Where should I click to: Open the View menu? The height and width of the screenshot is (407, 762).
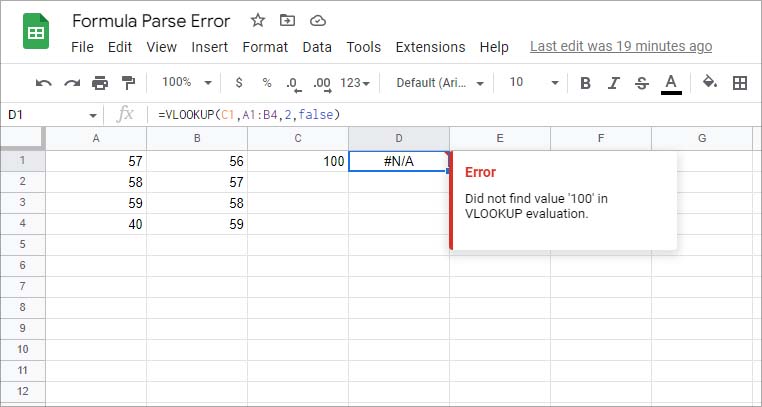(x=162, y=47)
